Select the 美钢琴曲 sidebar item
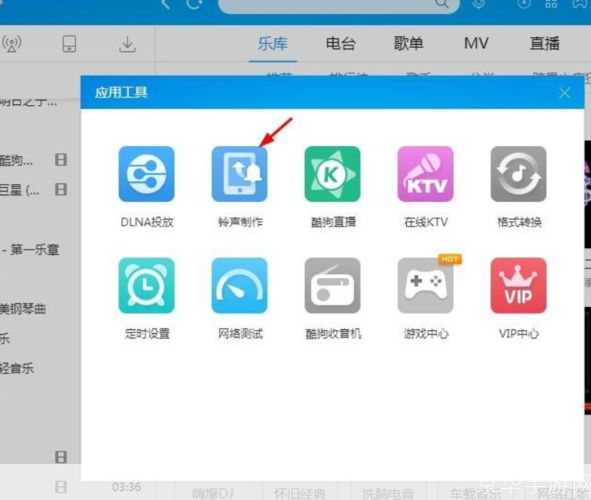591x500 pixels. click(23, 309)
